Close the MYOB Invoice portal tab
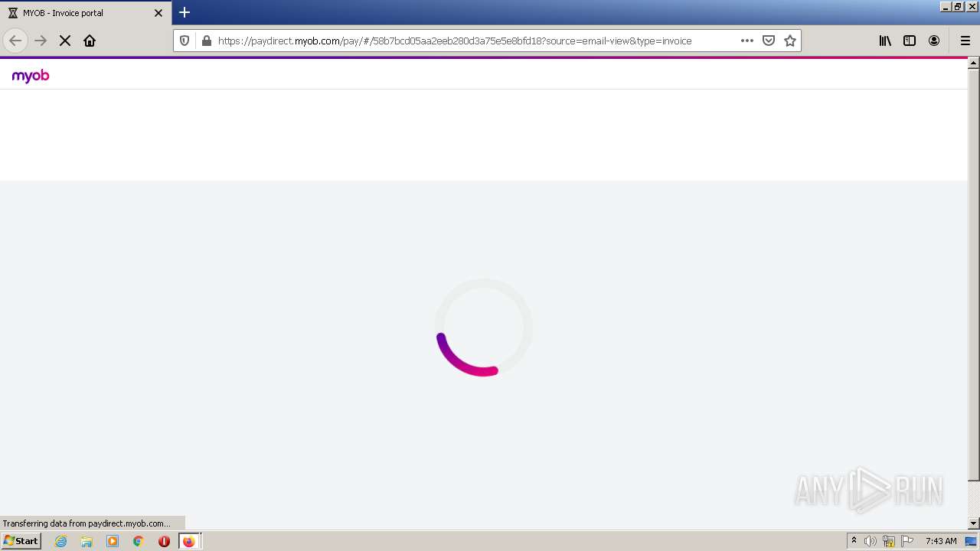This screenshot has width=980, height=551. (158, 13)
